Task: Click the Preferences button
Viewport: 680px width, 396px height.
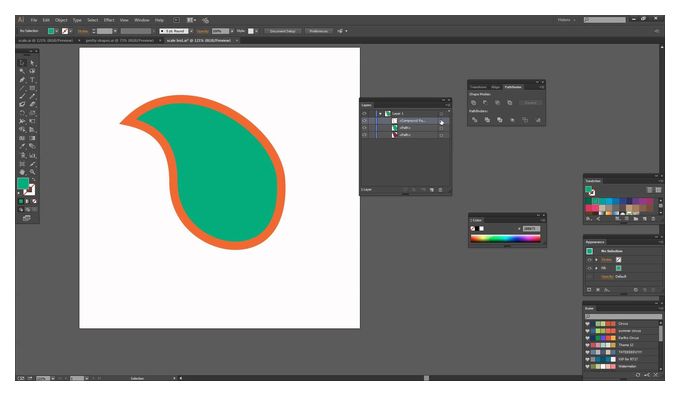Action: (x=318, y=31)
